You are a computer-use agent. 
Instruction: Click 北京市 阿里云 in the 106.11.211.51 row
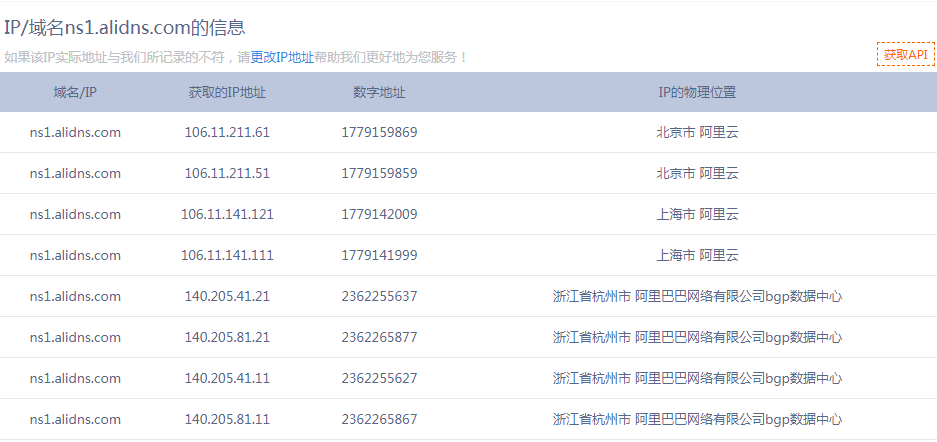coord(697,173)
